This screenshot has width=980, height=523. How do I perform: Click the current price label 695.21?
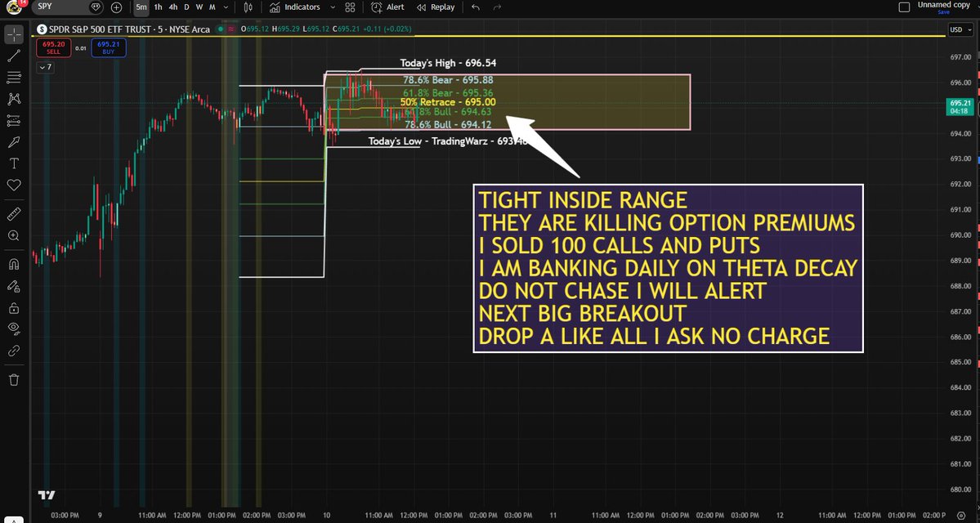(x=960, y=107)
